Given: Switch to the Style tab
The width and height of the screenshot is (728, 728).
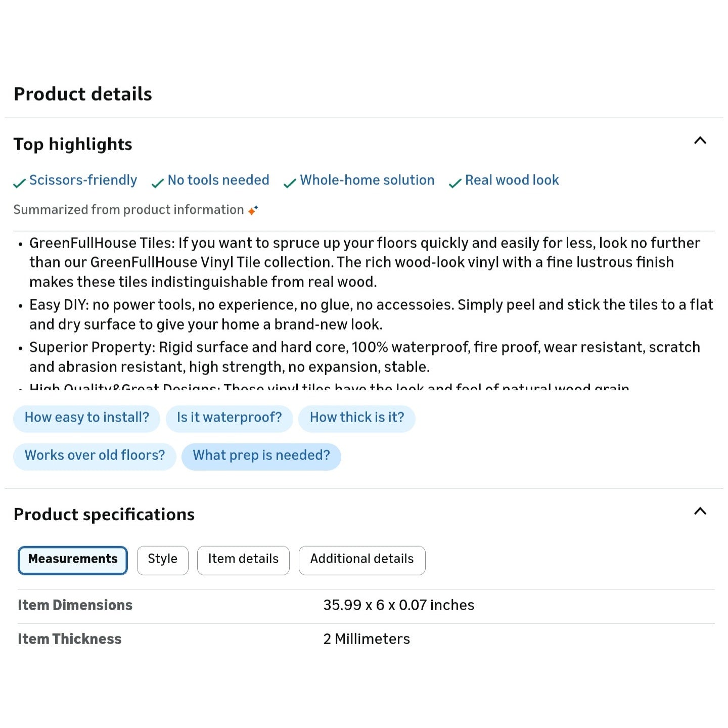Looking at the screenshot, I should click(162, 560).
